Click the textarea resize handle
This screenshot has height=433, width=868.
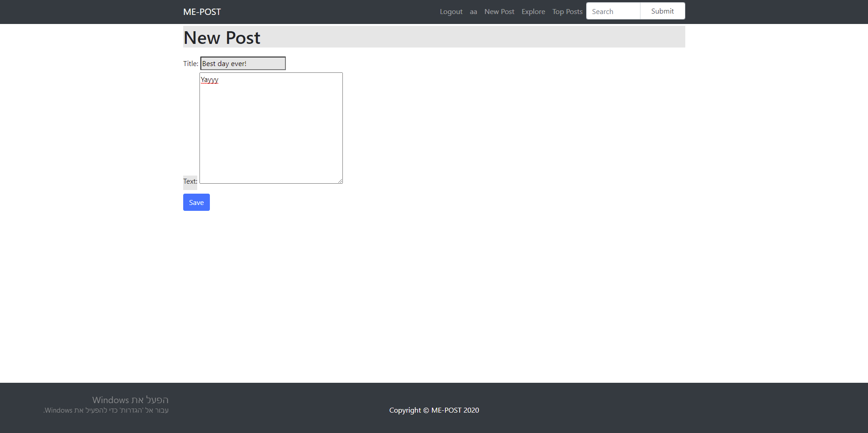[x=340, y=181]
